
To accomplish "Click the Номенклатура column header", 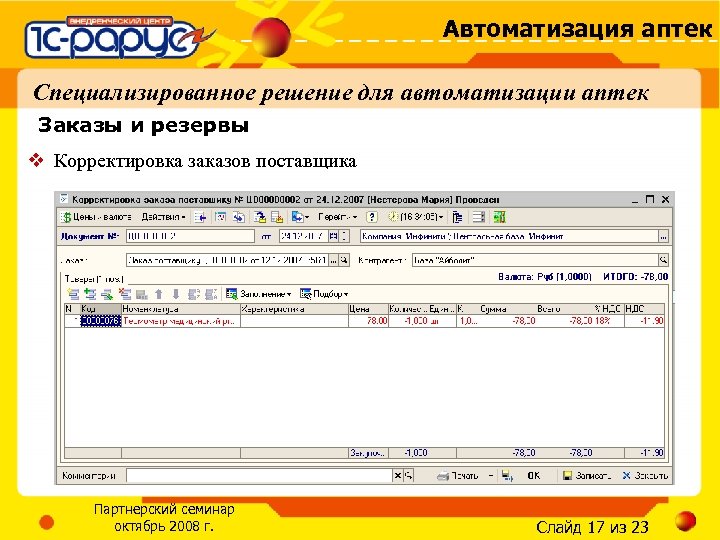I will (x=181, y=309).
